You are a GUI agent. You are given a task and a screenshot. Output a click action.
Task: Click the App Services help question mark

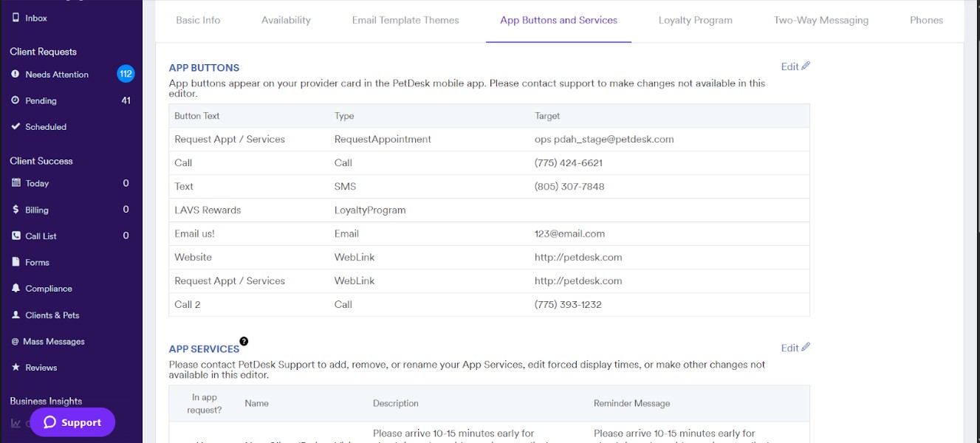tap(244, 340)
